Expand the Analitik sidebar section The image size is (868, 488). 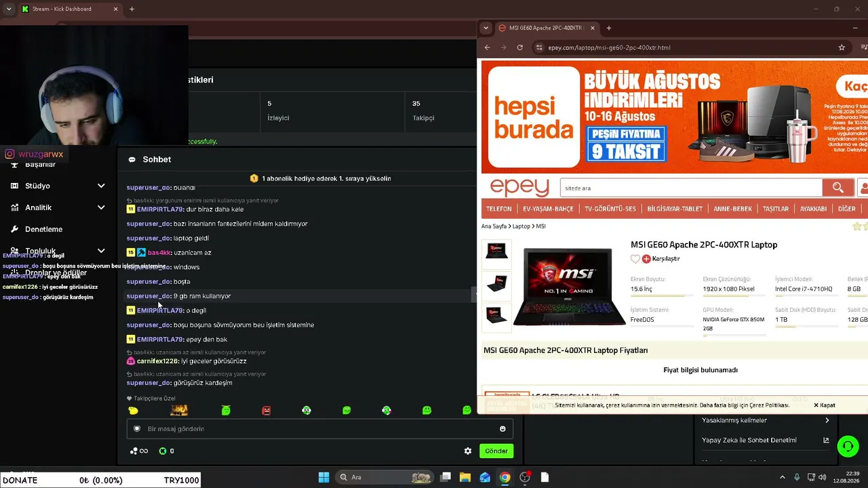pyautogui.click(x=101, y=207)
